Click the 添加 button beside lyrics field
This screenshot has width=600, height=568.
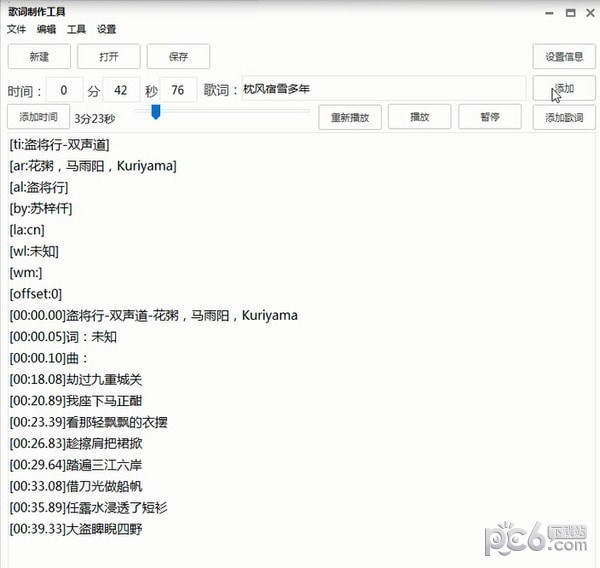click(x=564, y=89)
